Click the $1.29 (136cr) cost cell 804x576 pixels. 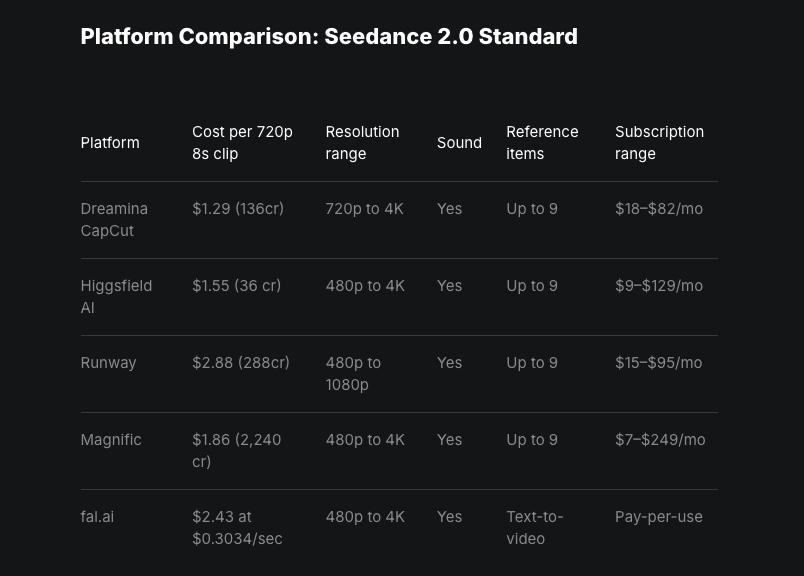238,209
